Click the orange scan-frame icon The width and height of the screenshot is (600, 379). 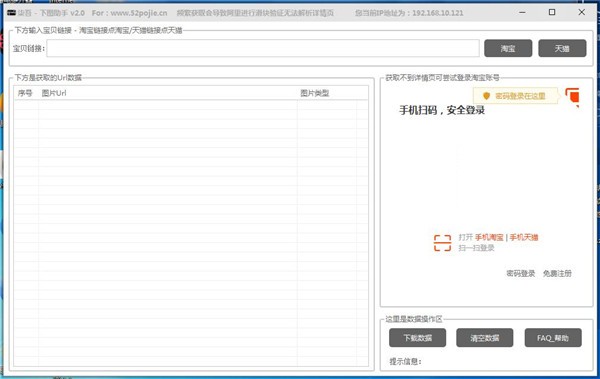point(442,243)
